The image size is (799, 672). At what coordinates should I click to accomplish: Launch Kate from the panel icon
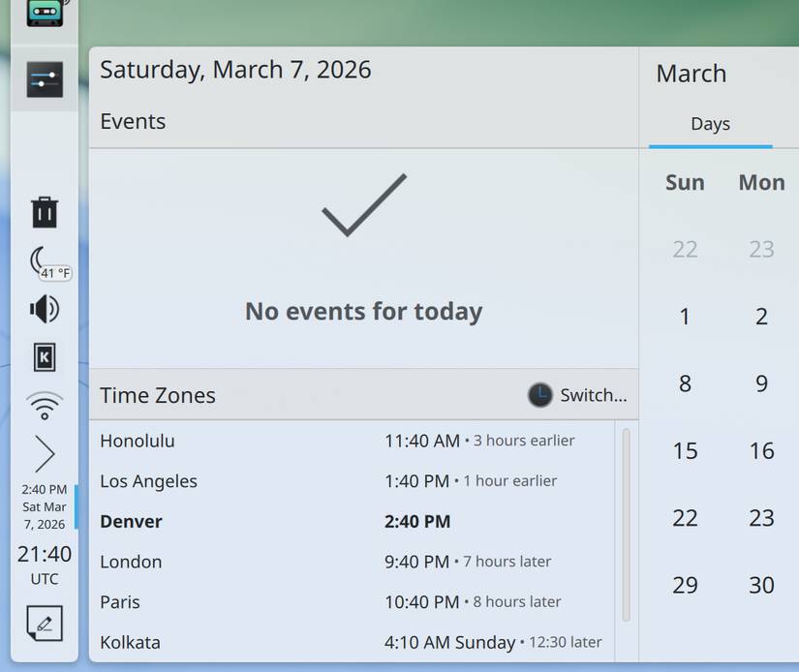click(45, 357)
